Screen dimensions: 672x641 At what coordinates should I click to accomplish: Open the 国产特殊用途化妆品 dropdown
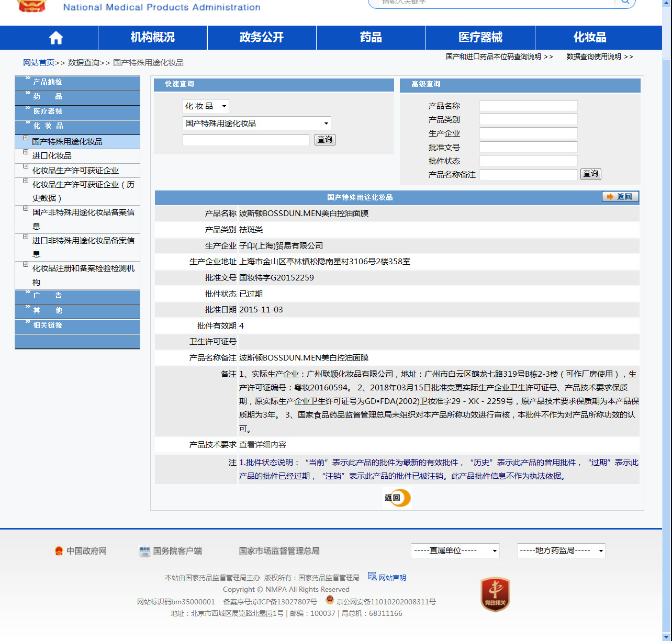pyautogui.click(x=256, y=123)
